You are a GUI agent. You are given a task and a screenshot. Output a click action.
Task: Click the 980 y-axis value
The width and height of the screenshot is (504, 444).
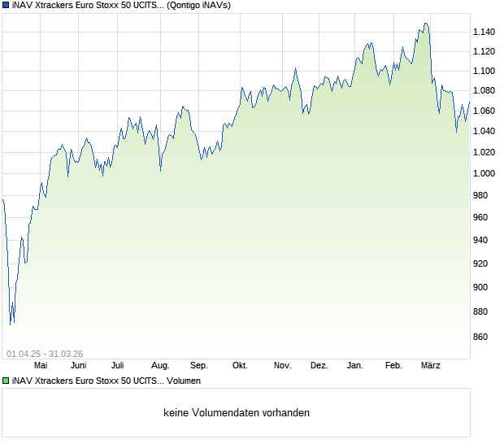480,195
